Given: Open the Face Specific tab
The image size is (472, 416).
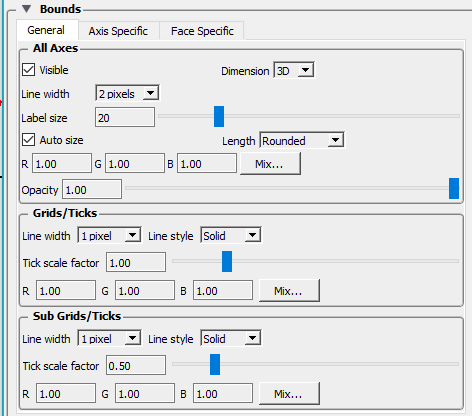Looking at the screenshot, I should pyautogui.click(x=202, y=31).
